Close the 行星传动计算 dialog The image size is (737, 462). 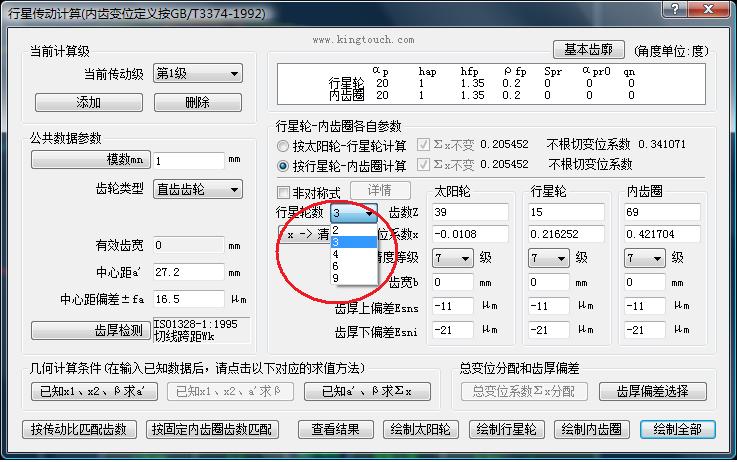tap(709, 9)
